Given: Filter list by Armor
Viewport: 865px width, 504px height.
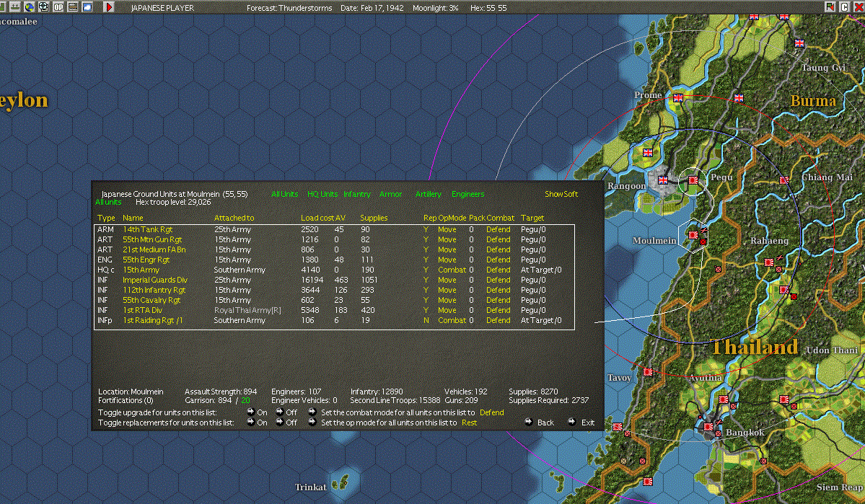Looking at the screenshot, I should (390, 194).
